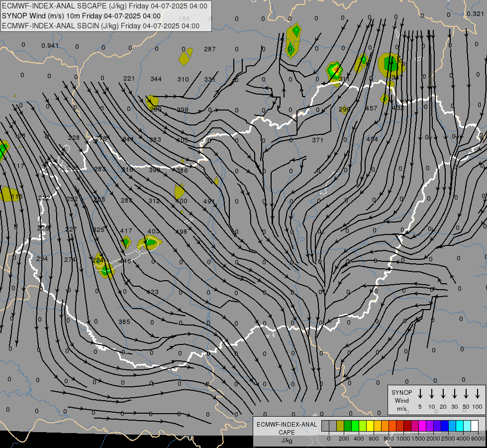Viewport: 487px width, 448px height.
Task: Click the 228 grid value on map
Action: pos(74,138)
